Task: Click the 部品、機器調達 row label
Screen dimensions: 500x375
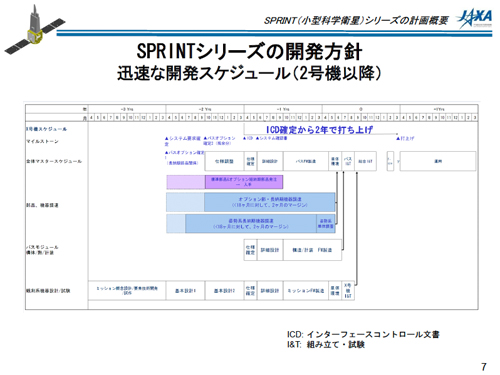Action: coord(42,205)
